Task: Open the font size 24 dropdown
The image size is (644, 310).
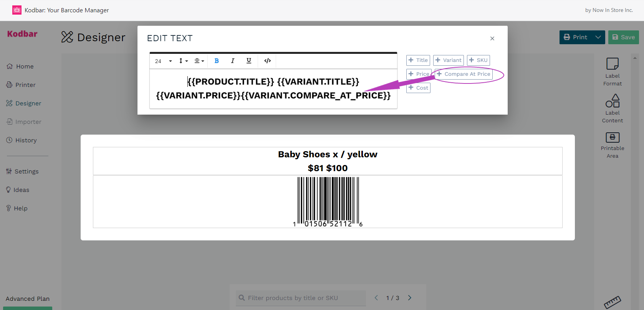Action: pos(163,61)
